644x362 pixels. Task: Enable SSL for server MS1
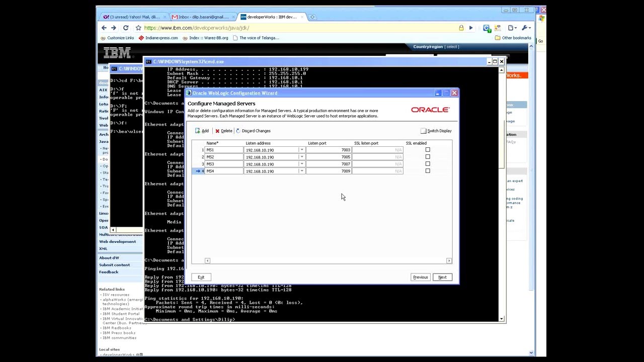pos(428,150)
